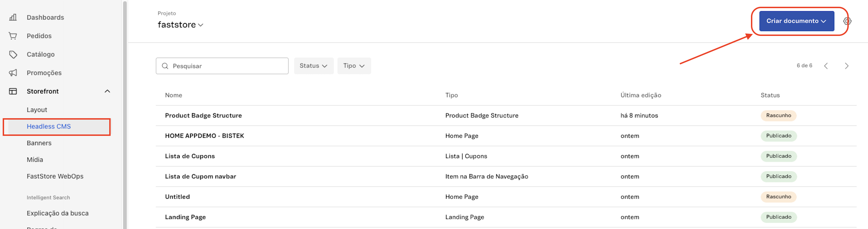868x229 pixels.
Task: Click the sidebar vertical scrollbar
Action: pyautogui.click(x=124, y=115)
